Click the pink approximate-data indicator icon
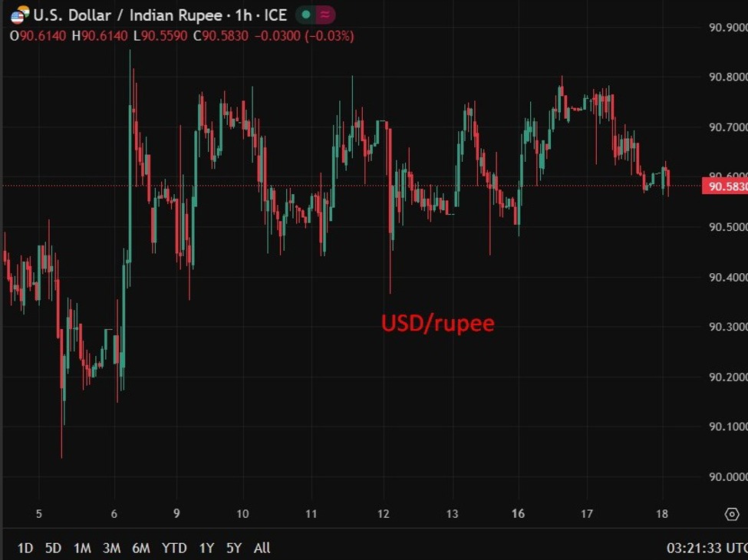 pyautogui.click(x=325, y=15)
